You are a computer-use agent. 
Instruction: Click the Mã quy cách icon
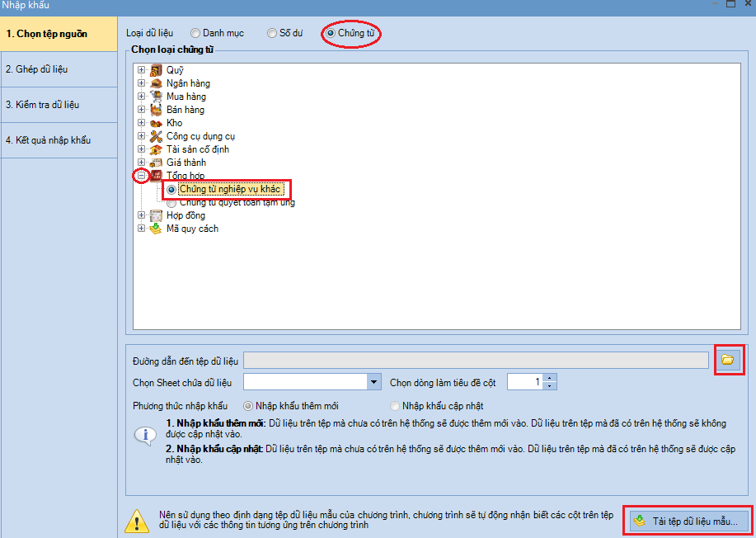pyautogui.click(x=156, y=229)
